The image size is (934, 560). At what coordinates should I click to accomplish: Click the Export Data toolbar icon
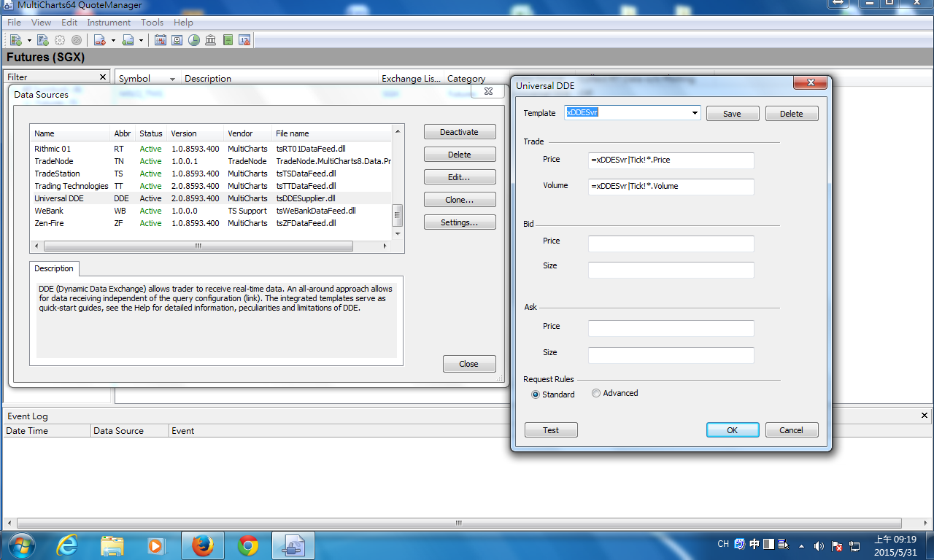100,40
